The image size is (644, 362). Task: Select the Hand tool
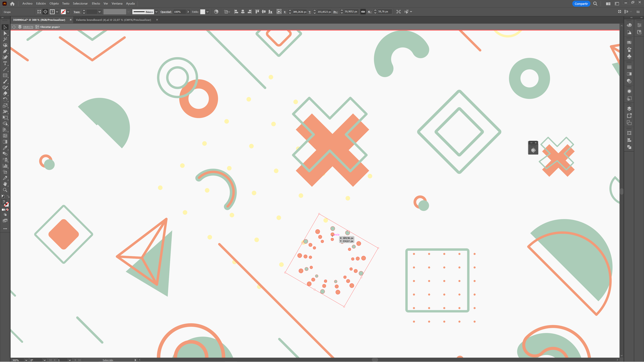pos(5,184)
